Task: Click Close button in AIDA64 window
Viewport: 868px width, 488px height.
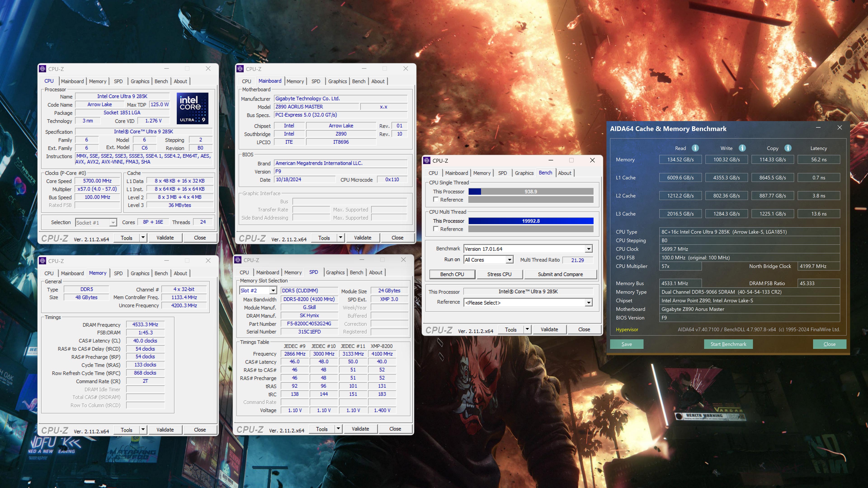Action: click(830, 344)
